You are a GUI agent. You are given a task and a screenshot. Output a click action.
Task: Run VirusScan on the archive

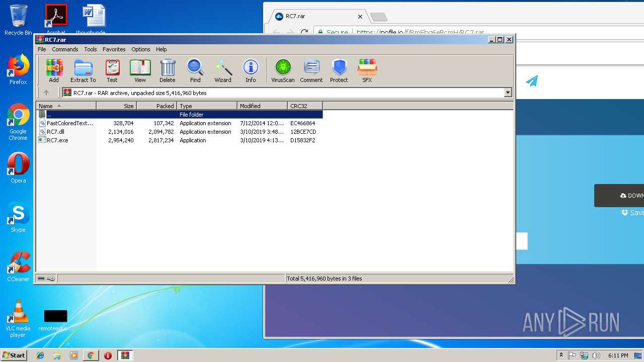point(283,70)
